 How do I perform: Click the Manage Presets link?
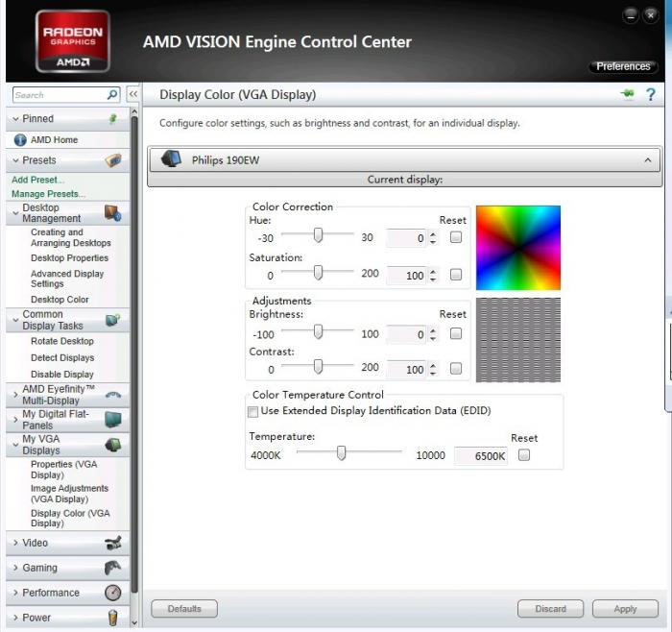tap(48, 194)
